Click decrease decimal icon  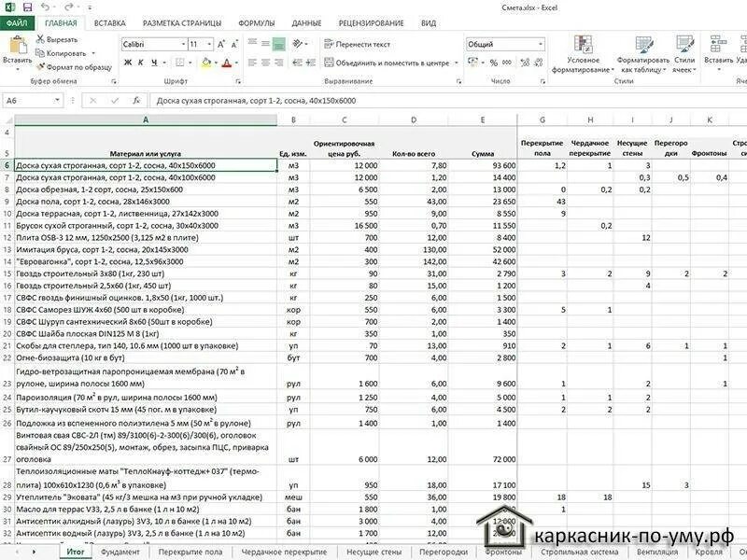[539, 63]
